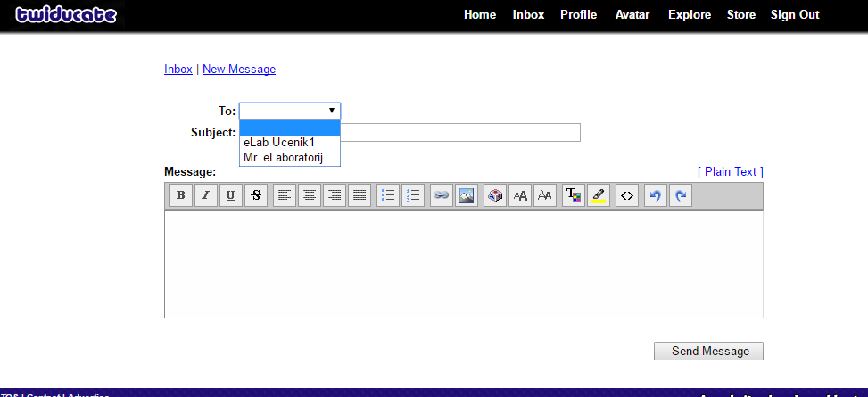Go to Store in the navigation bar
Image resolution: width=868 pixels, height=397 pixels.
740,14
